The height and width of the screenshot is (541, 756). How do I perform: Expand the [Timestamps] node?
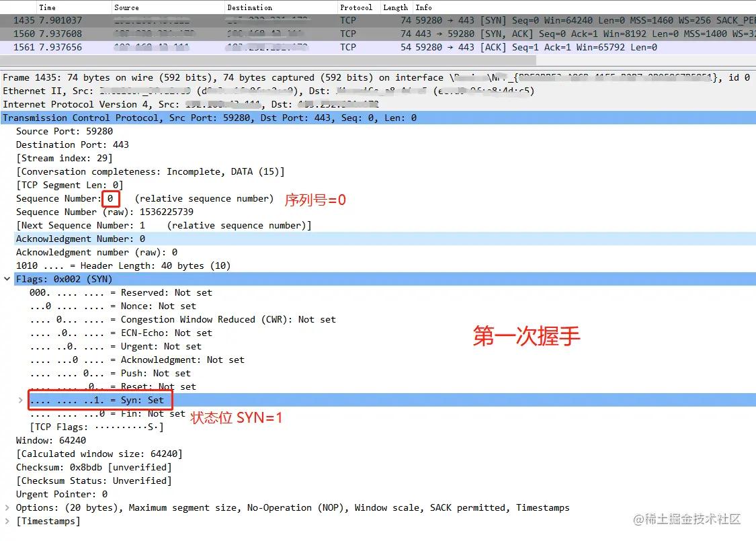click(x=6, y=521)
